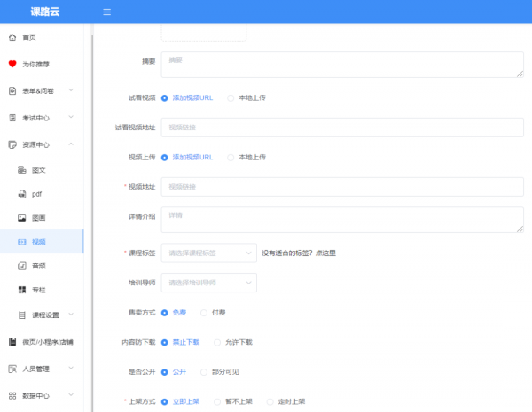
Task: Click the 考试中心 exam icon
Action: (x=12, y=118)
